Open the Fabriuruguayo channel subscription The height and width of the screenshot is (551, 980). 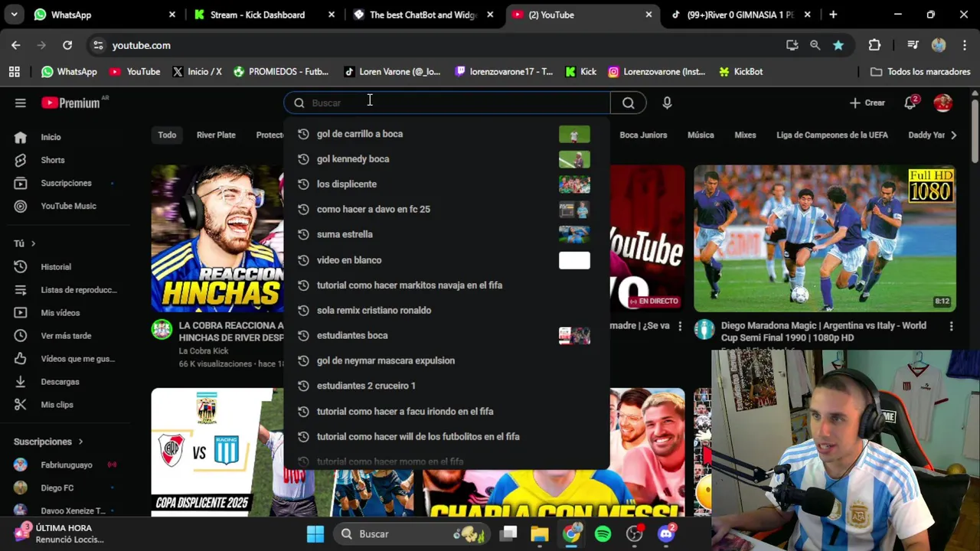[66, 465]
